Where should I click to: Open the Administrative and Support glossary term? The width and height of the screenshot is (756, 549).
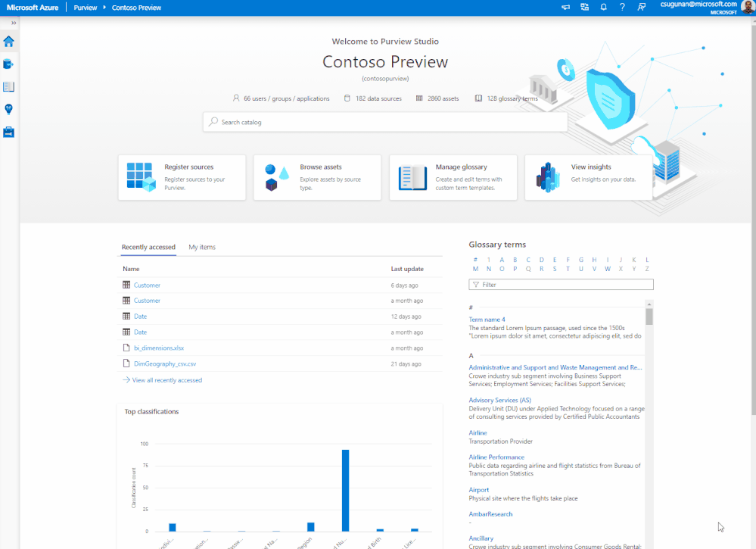[x=555, y=367]
